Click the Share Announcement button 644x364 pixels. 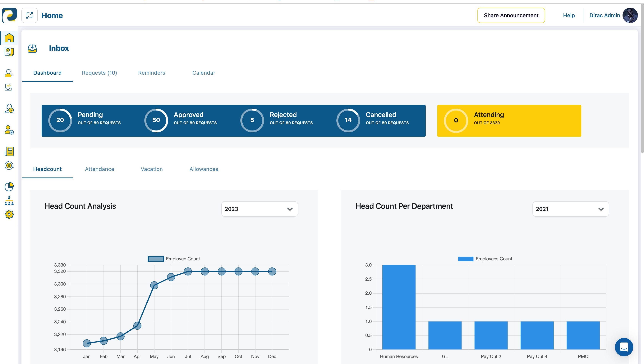(511, 15)
